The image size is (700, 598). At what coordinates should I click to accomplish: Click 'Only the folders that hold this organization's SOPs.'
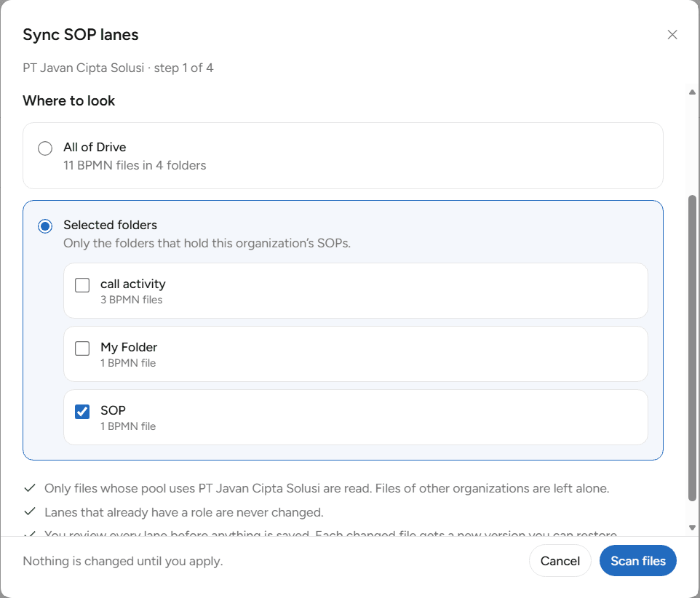click(207, 243)
